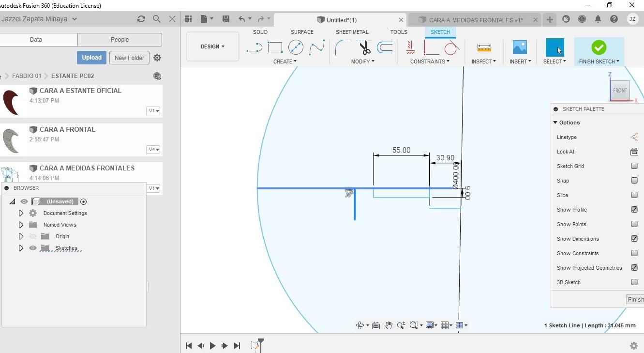Image resolution: width=644 pixels, height=353 pixels.
Task: Toggle visibility of the Sketches folder
Action: [33, 248]
